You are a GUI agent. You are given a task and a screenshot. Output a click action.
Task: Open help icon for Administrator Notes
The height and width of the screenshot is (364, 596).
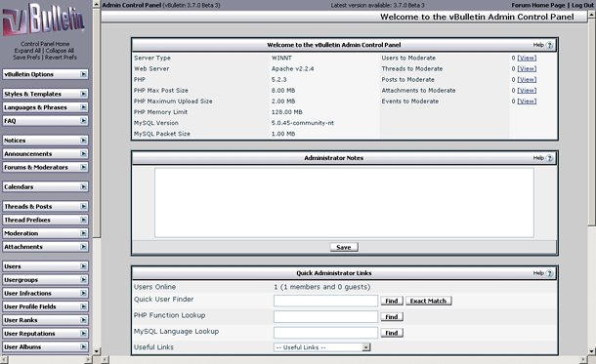click(550, 158)
